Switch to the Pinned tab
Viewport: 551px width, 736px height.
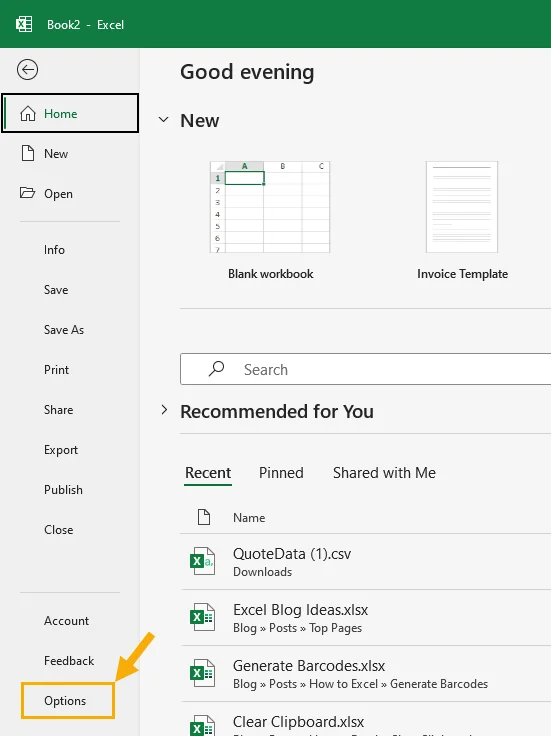coord(281,473)
